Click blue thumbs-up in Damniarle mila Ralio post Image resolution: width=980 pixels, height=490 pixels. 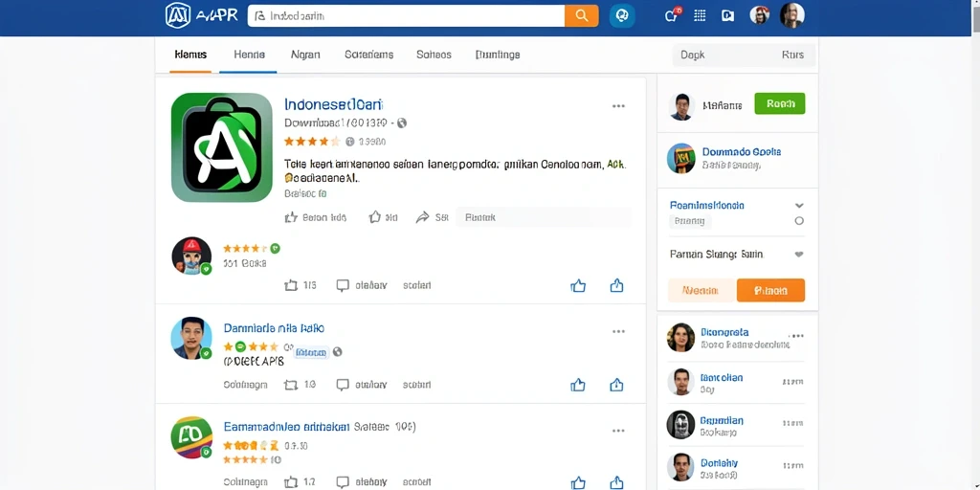click(578, 385)
